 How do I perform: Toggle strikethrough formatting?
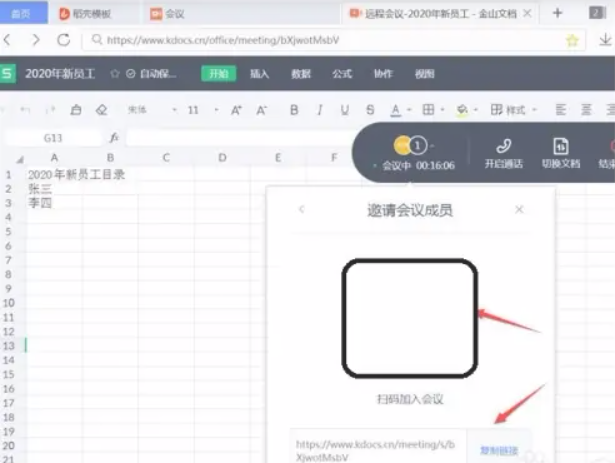[370, 110]
